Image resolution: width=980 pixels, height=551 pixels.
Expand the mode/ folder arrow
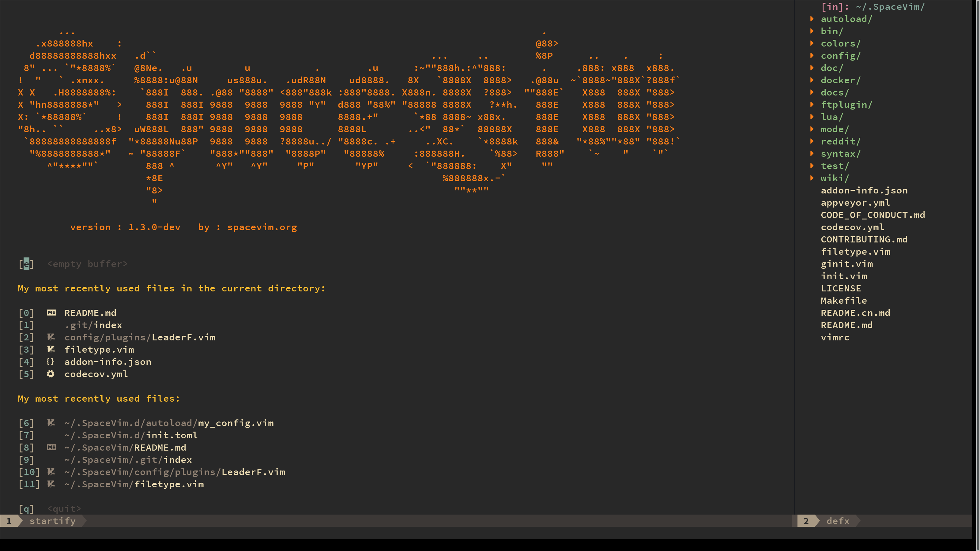[812, 129]
